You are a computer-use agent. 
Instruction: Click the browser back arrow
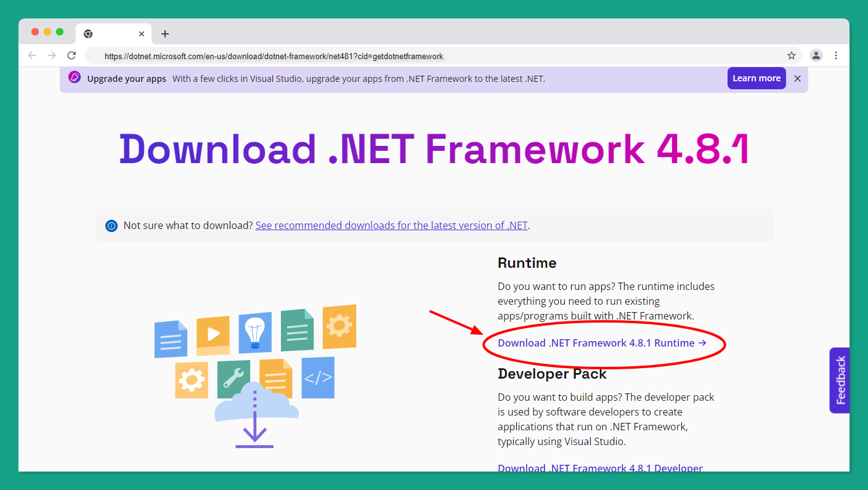pos(33,55)
